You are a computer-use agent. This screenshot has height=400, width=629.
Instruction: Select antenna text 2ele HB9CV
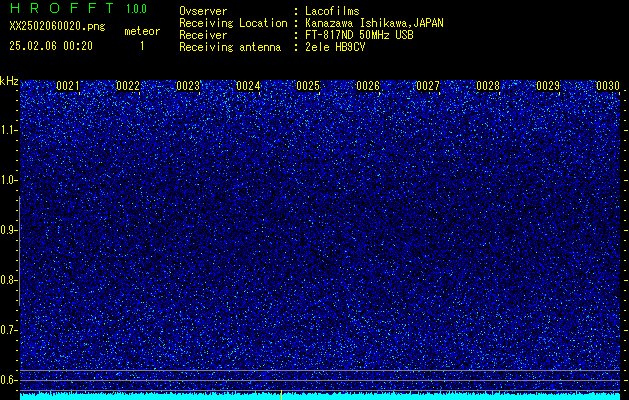335,47
